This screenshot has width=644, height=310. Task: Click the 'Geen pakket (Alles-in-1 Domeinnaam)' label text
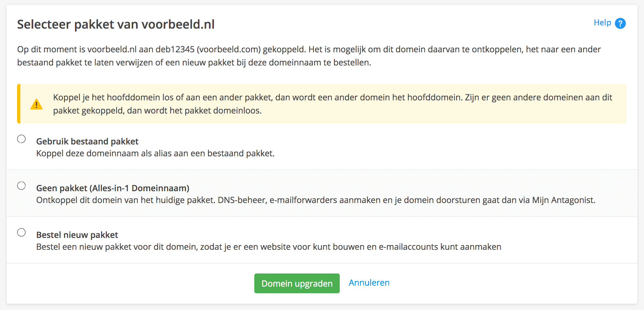113,188
